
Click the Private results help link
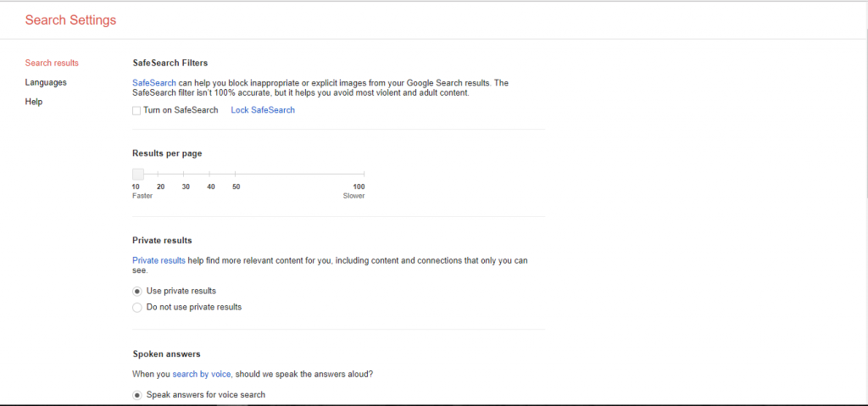point(159,260)
